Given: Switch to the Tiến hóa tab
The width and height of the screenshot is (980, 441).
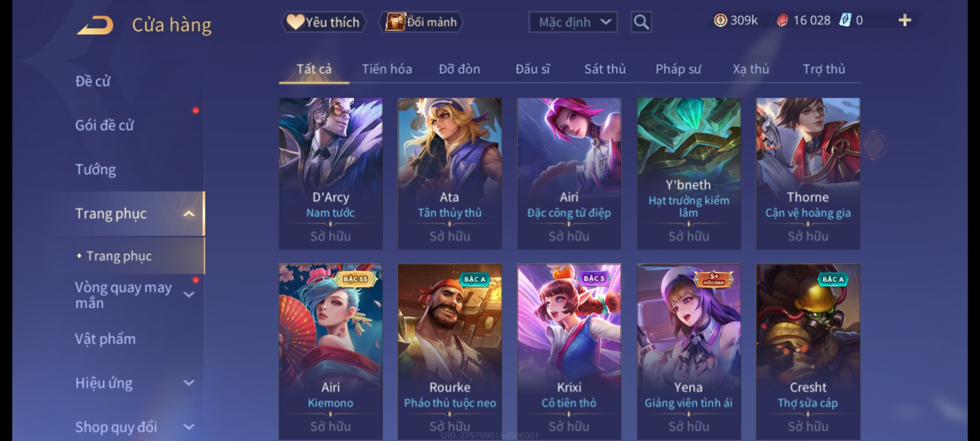Looking at the screenshot, I should (387, 69).
